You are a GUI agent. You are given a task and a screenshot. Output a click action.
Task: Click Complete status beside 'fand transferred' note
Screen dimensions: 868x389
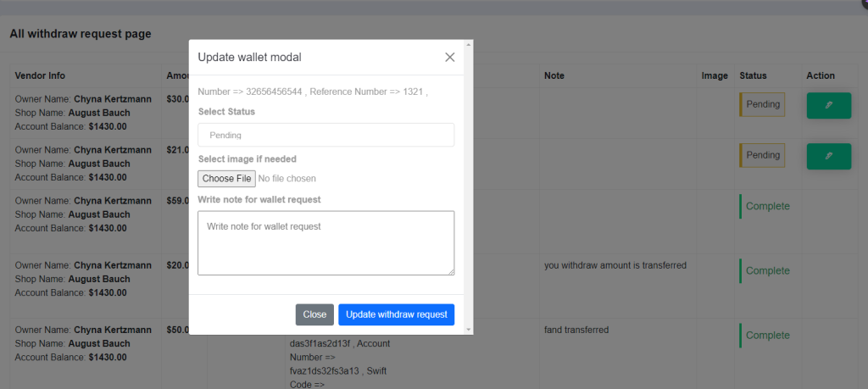767,336
